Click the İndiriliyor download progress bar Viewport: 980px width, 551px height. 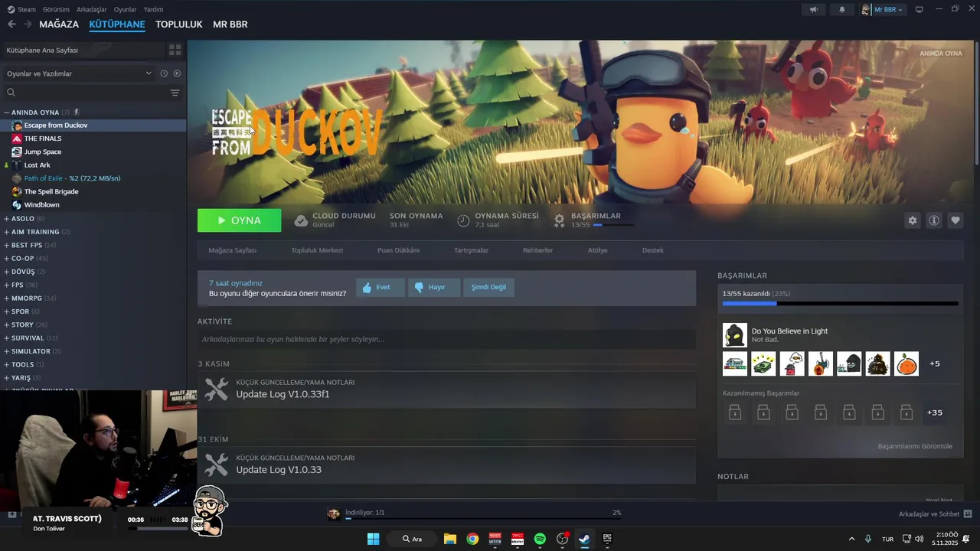(x=482, y=519)
